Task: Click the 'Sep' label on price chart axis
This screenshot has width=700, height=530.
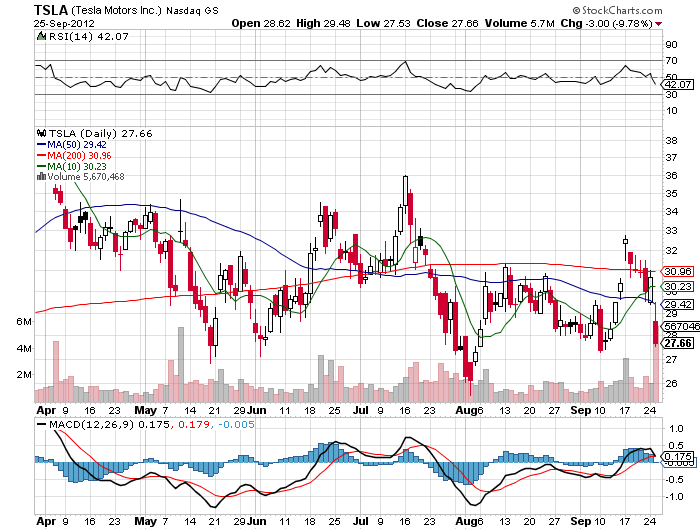Action: pyautogui.click(x=581, y=410)
